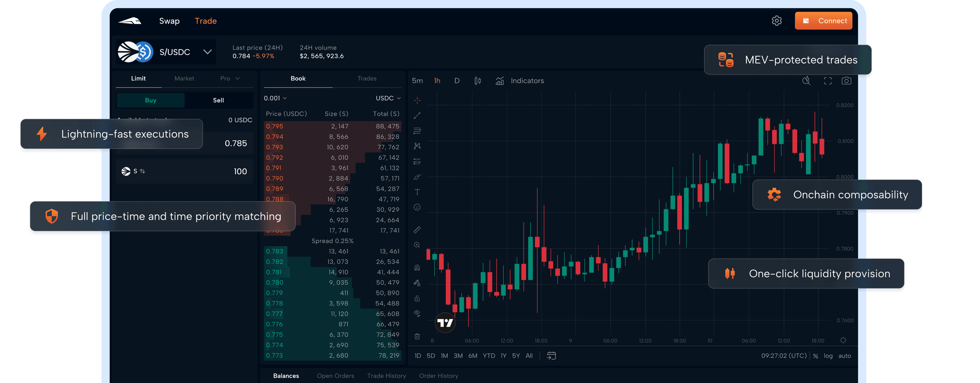Open the Balances tab

pyautogui.click(x=286, y=376)
